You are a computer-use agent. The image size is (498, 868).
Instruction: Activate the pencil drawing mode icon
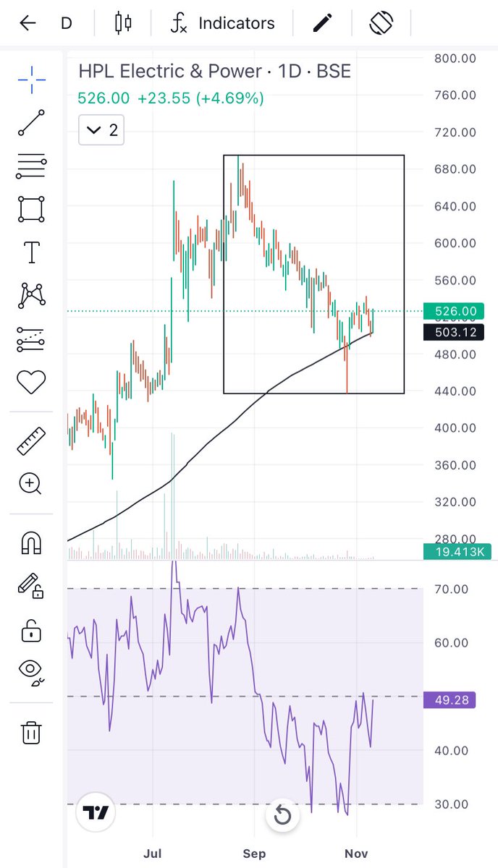pyautogui.click(x=322, y=23)
